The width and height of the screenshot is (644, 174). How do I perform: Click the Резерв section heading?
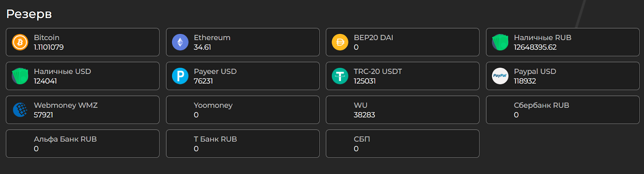[29, 14]
